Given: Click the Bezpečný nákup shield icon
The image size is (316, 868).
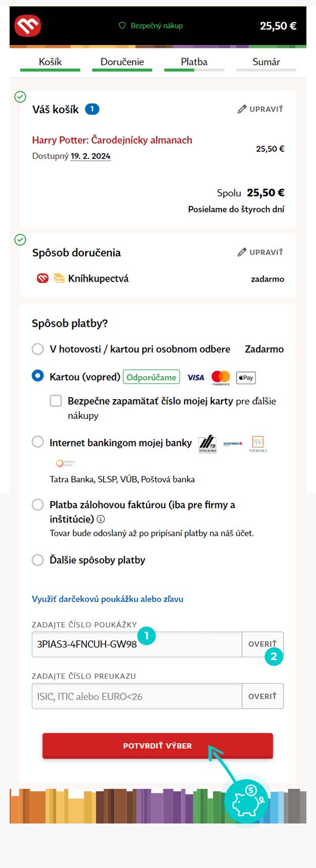Looking at the screenshot, I should click(122, 25).
